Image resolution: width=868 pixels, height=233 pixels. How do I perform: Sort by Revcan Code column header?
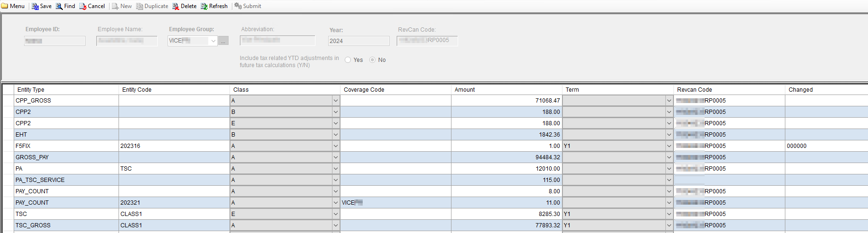click(x=730, y=90)
